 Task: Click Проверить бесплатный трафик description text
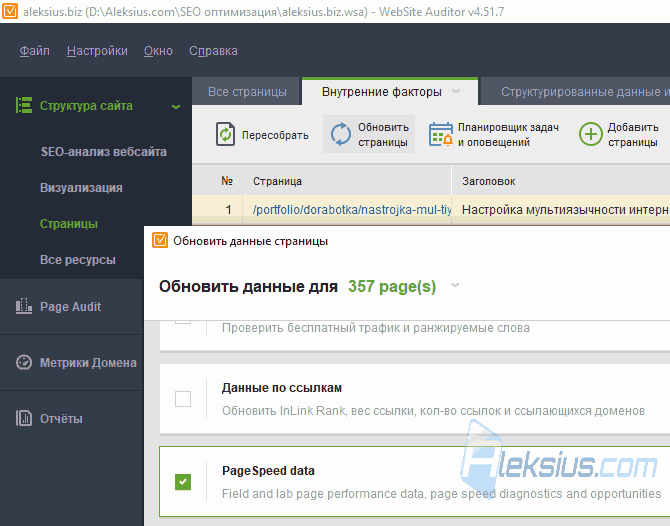[x=376, y=328]
